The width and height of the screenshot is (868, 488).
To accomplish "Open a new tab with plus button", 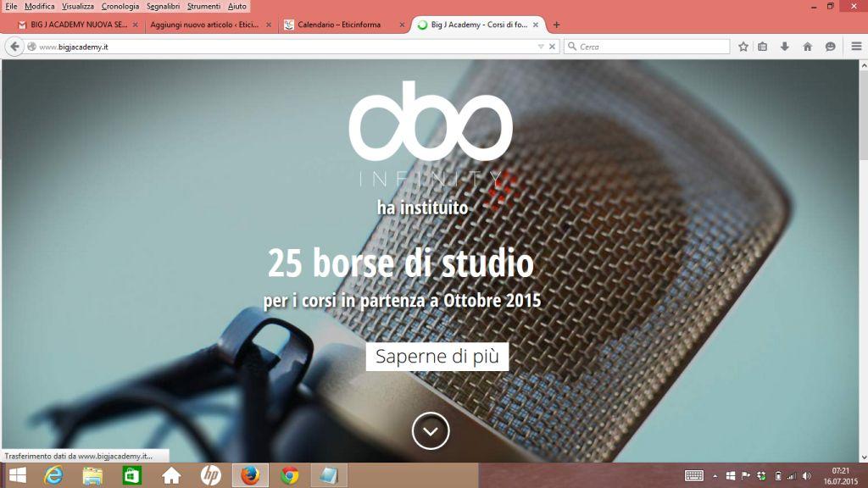I will (556, 25).
